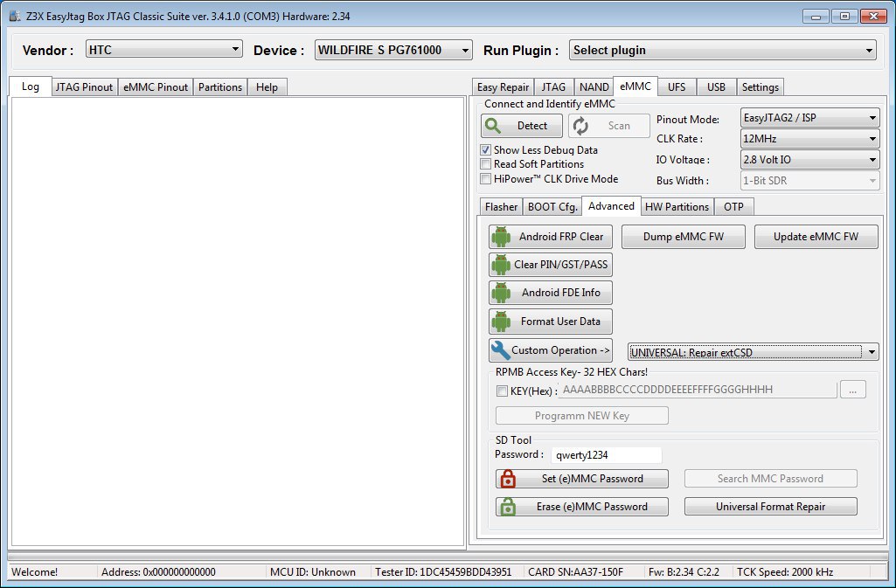Click inside the empty Log output area
Image resolution: width=896 pixels, height=588 pixels.
tap(238, 322)
